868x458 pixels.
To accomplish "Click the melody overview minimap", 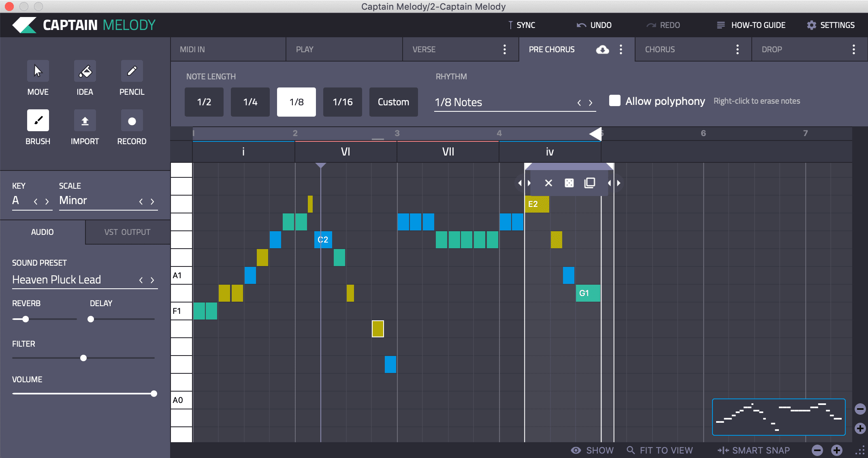I will [778, 417].
